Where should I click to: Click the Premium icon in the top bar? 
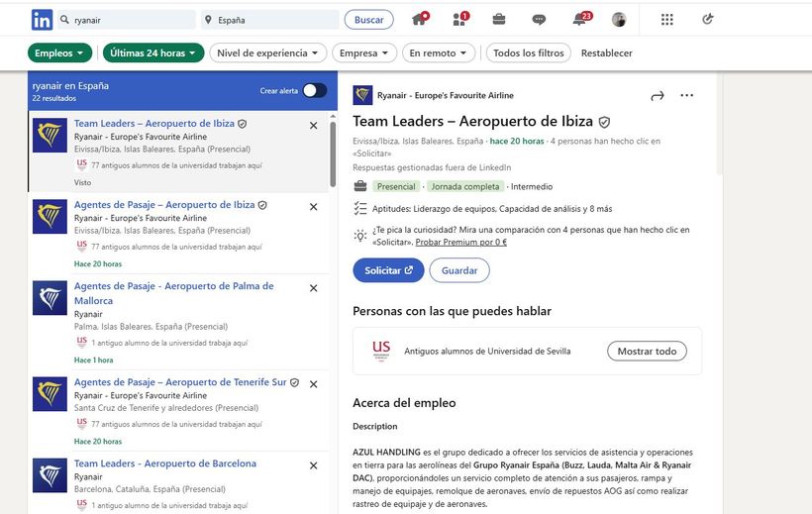click(x=707, y=20)
